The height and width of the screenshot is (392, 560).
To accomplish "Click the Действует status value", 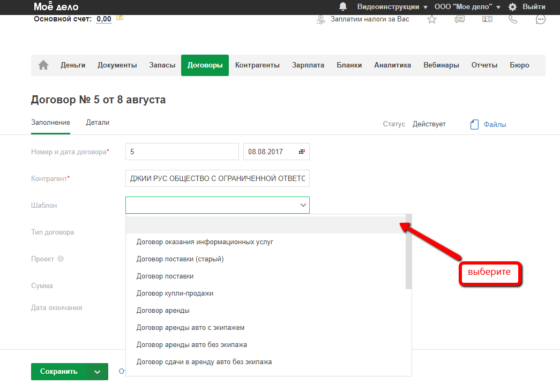I will [429, 124].
